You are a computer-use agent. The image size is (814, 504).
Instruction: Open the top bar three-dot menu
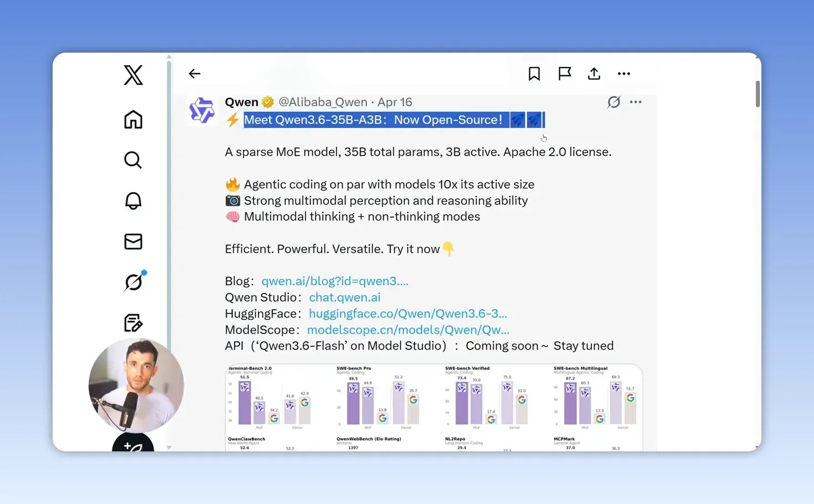pyautogui.click(x=624, y=74)
